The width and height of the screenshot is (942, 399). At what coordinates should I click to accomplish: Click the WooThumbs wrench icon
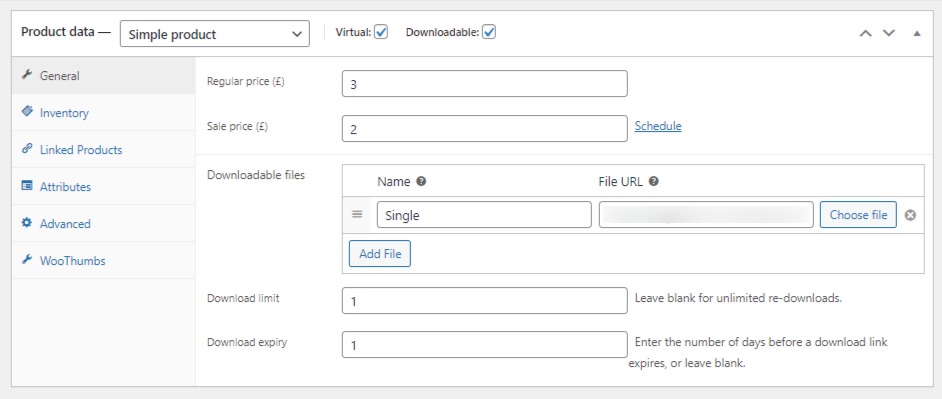pyautogui.click(x=26, y=260)
